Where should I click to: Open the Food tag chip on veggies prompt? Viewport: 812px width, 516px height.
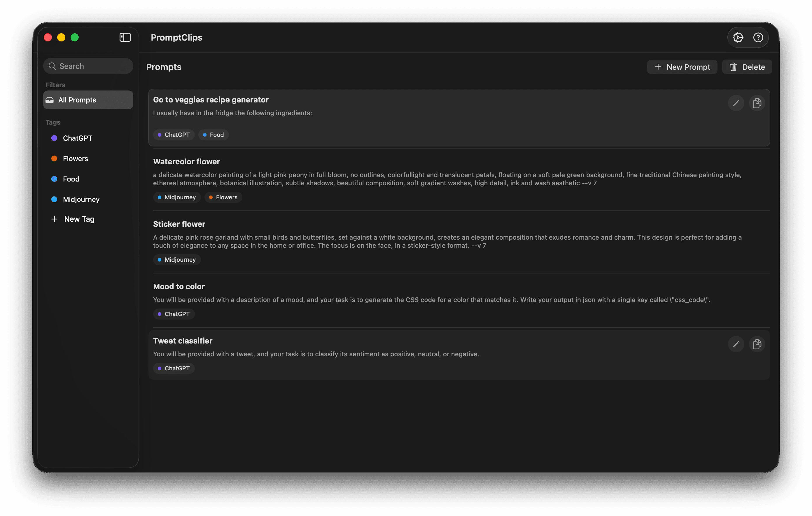(x=213, y=135)
